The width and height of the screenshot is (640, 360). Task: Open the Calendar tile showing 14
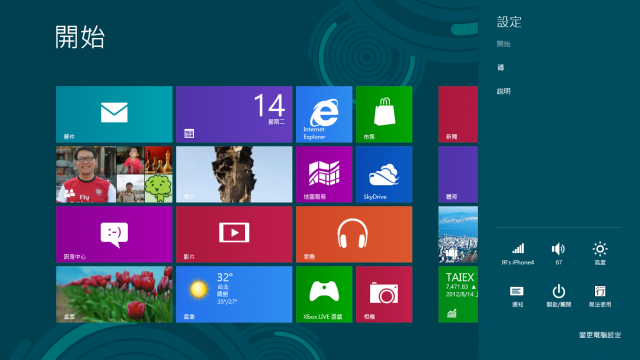234,114
